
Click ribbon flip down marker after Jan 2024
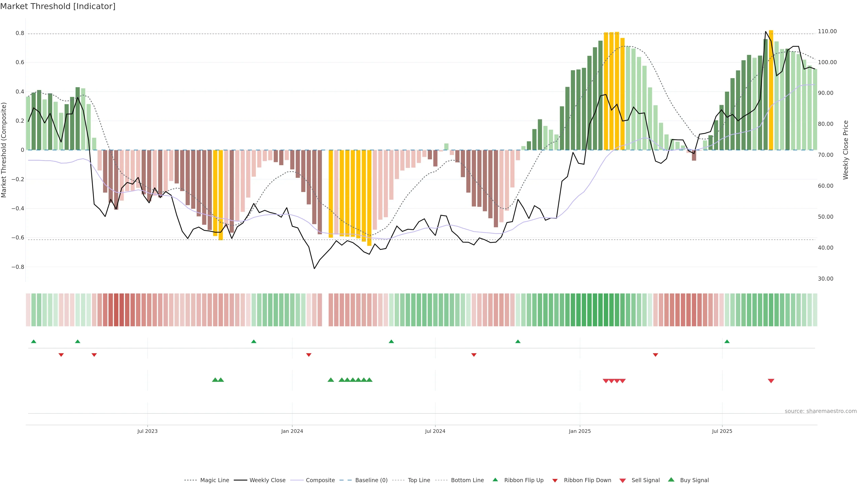pyautogui.click(x=309, y=355)
